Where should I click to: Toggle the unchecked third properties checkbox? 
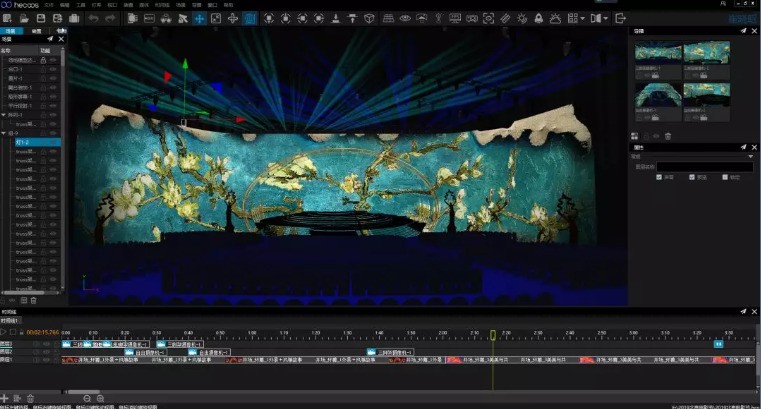click(x=725, y=177)
